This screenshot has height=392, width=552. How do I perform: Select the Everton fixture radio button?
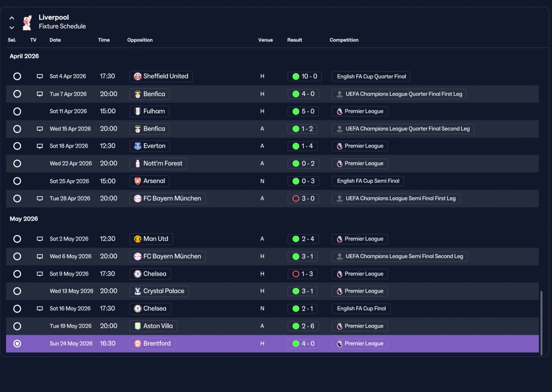17,146
